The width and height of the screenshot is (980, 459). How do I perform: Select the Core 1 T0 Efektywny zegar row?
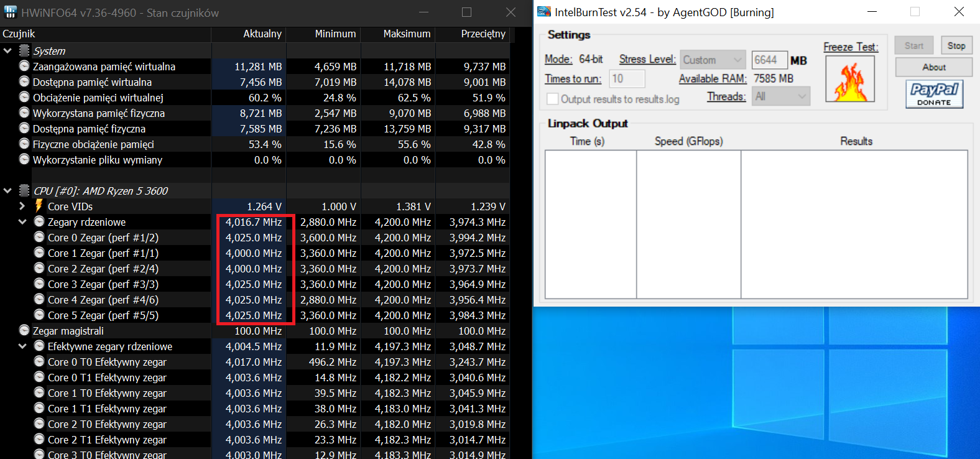coord(255,393)
